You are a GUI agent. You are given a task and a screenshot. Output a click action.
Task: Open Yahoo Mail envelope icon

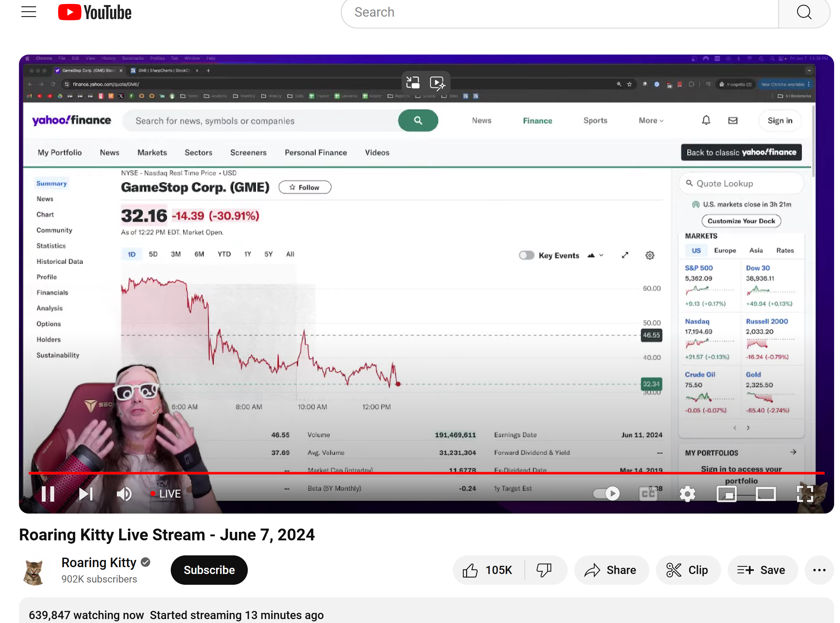[733, 120]
